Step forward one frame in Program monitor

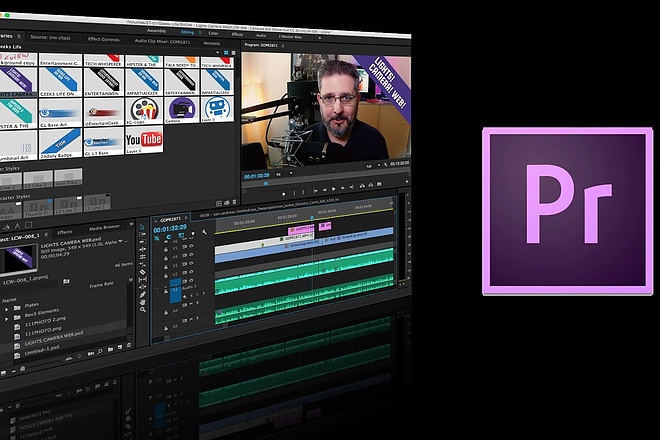(x=342, y=188)
